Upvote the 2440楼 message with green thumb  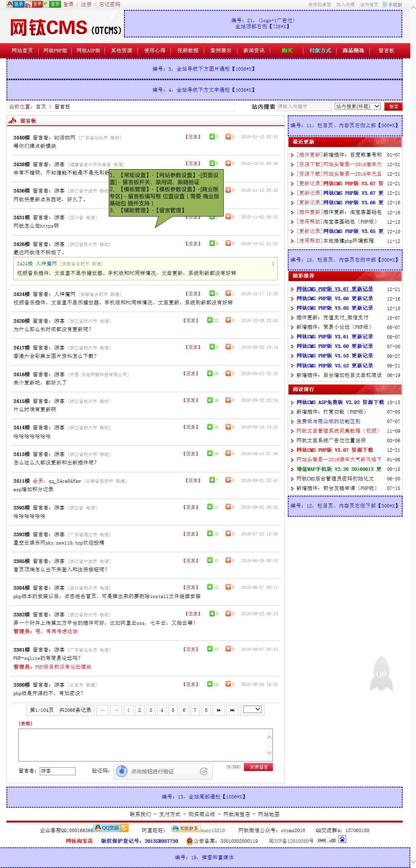click(x=212, y=137)
